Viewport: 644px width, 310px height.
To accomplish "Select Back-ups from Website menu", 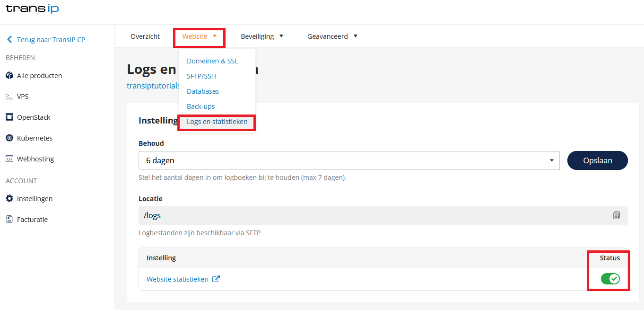I will pyautogui.click(x=201, y=106).
